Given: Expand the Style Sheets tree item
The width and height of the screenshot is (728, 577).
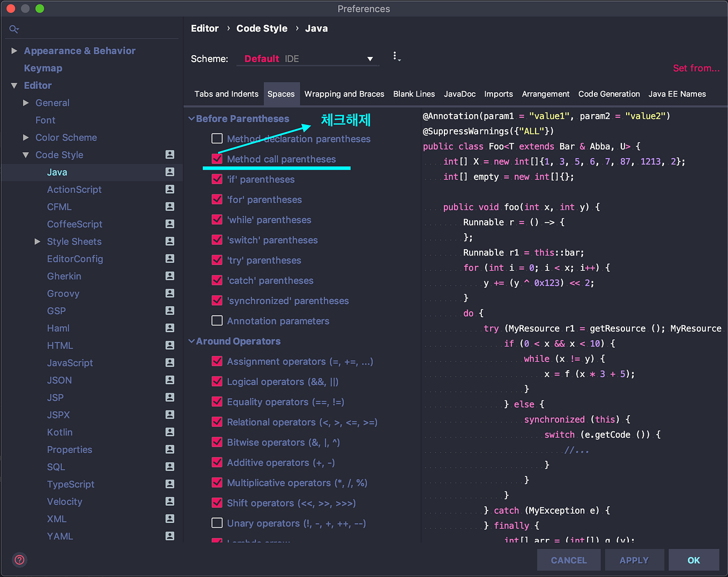Looking at the screenshot, I should pyautogui.click(x=37, y=241).
